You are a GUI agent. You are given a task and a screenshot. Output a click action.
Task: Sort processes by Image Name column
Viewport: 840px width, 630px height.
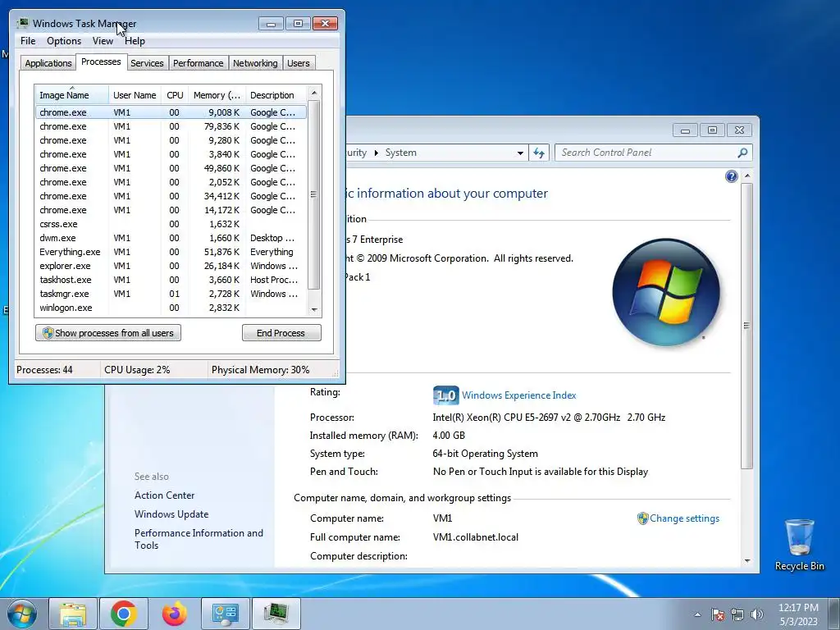coord(72,95)
